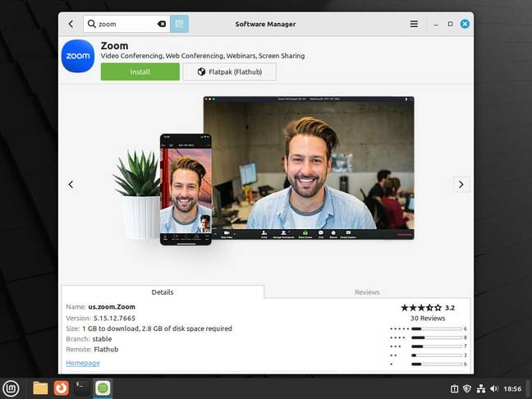532x399 pixels.
Task: Select the us.zoom.Zoom package name
Action: pyautogui.click(x=112, y=307)
